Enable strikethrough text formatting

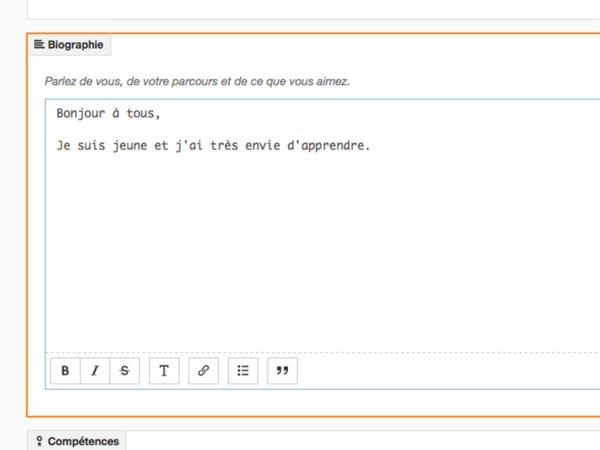click(124, 371)
